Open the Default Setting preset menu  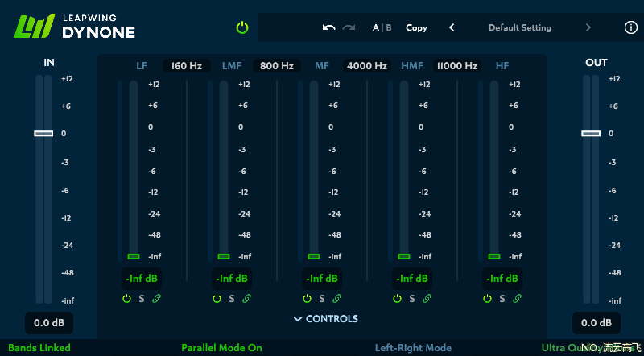[519, 27]
